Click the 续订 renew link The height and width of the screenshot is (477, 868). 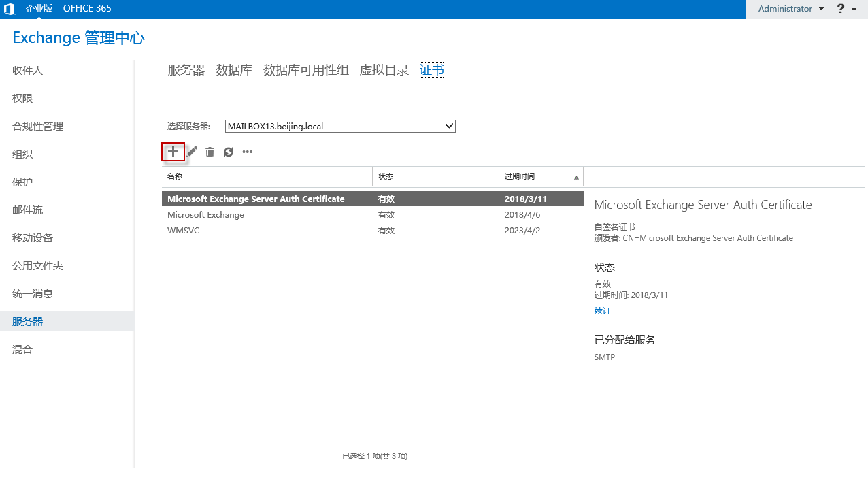pos(603,311)
